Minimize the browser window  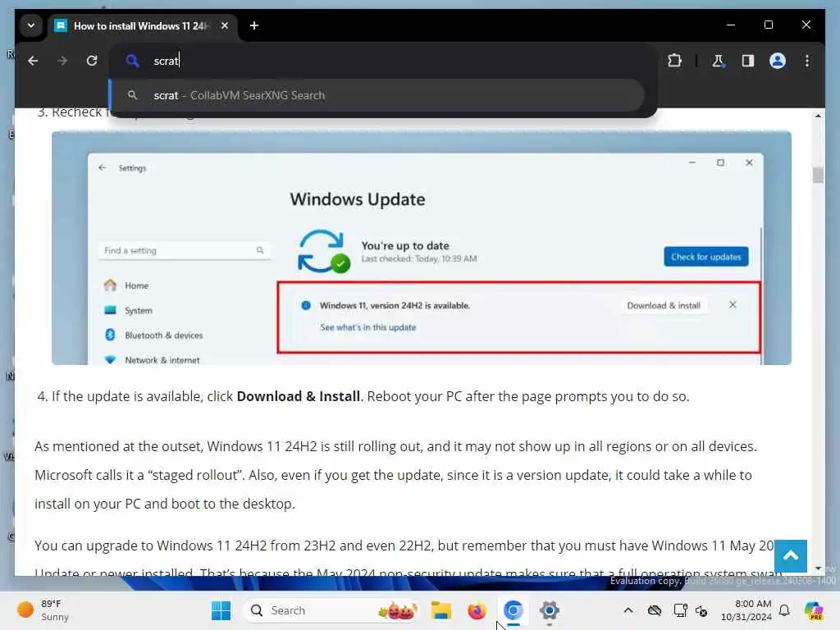[x=731, y=25]
